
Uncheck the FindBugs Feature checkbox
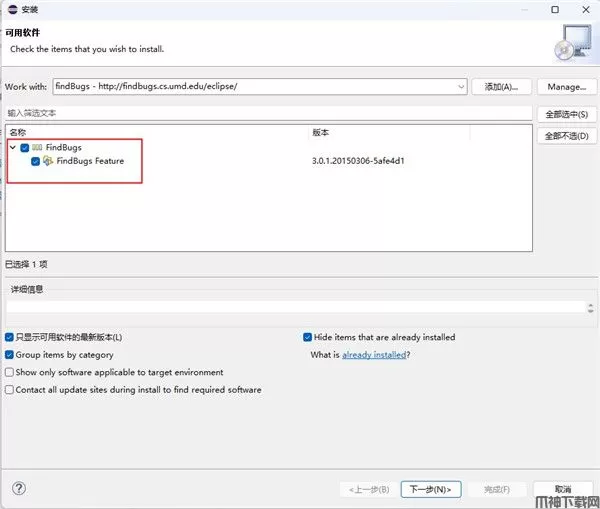point(36,161)
